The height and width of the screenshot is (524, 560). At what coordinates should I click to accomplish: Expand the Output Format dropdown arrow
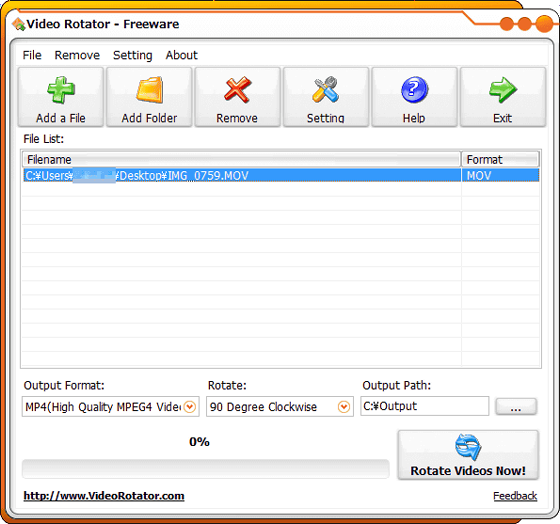pyautogui.click(x=190, y=406)
